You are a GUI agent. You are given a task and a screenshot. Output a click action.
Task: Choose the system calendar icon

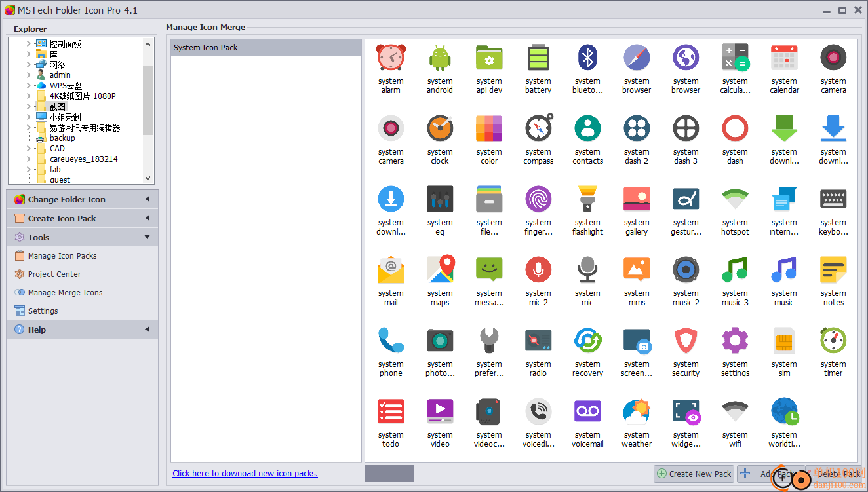pos(784,58)
